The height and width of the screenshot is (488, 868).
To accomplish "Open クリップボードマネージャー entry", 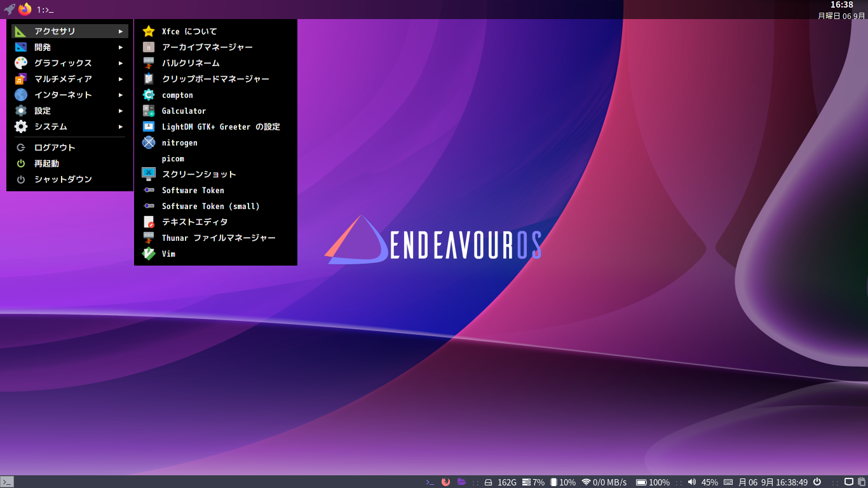I will pos(215,79).
